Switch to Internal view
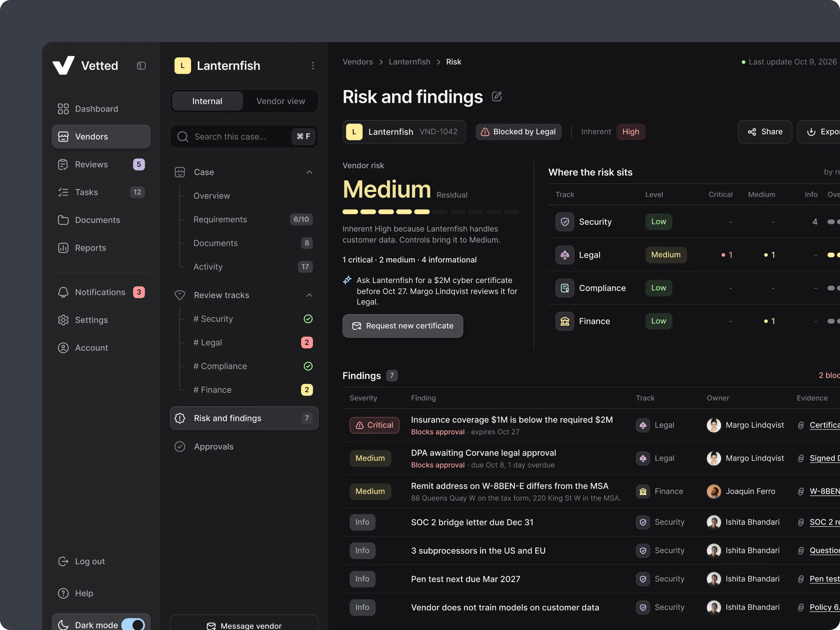840x630 pixels. pyautogui.click(x=207, y=101)
